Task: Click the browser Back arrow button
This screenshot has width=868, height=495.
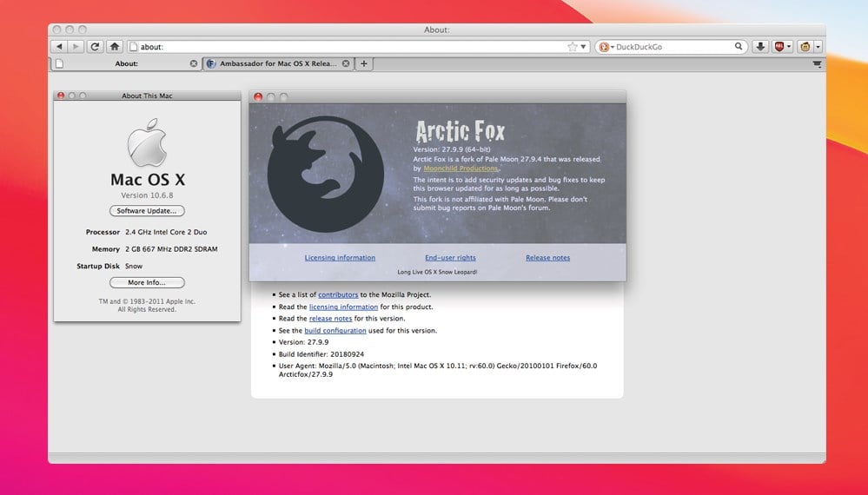Action: tap(59, 46)
